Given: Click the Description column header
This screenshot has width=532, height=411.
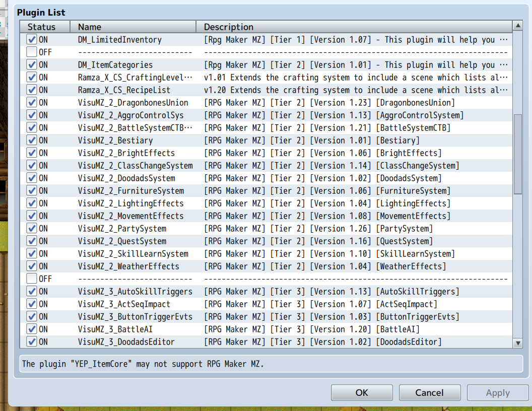Looking at the screenshot, I should pyautogui.click(x=354, y=27).
